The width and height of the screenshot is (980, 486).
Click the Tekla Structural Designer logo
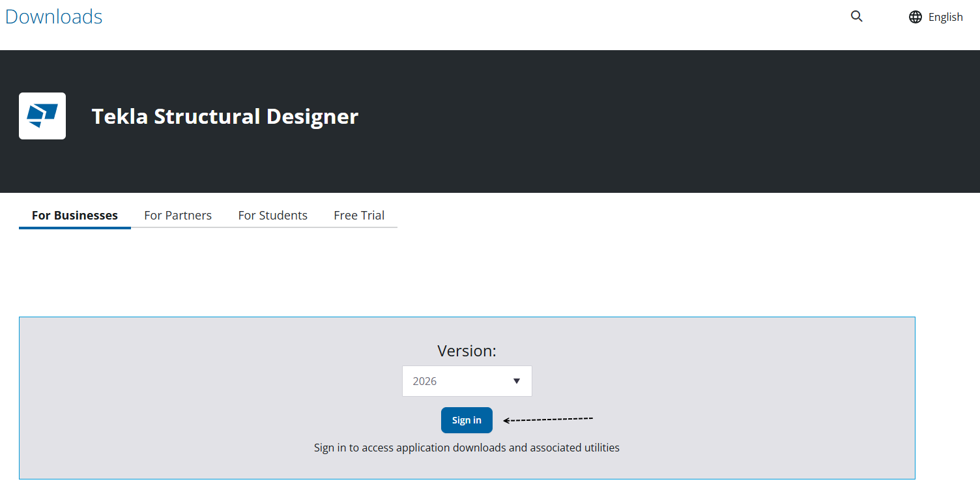pos(42,116)
